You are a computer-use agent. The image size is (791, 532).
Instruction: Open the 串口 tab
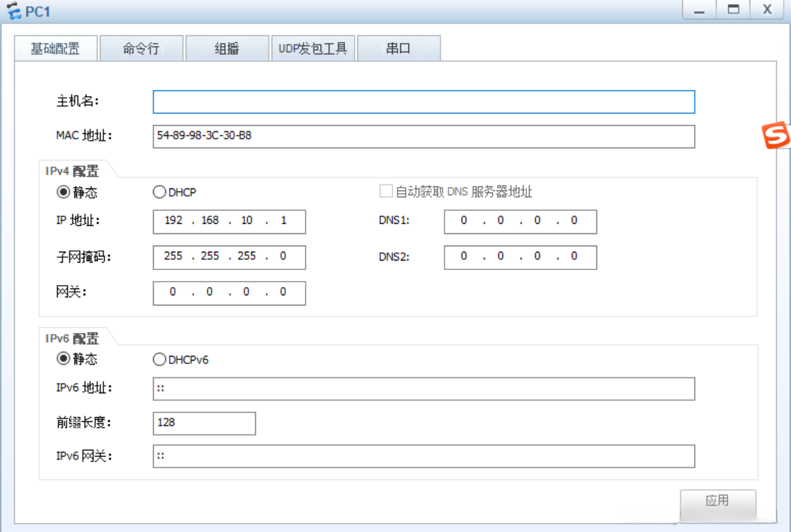pos(398,48)
